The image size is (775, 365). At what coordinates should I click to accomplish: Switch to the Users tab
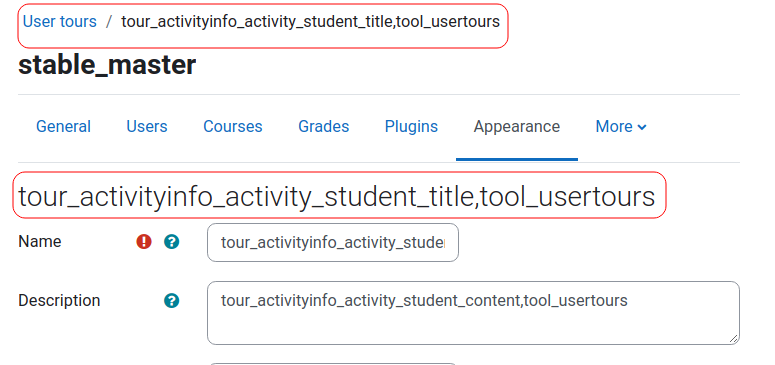(x=147, y=127)
